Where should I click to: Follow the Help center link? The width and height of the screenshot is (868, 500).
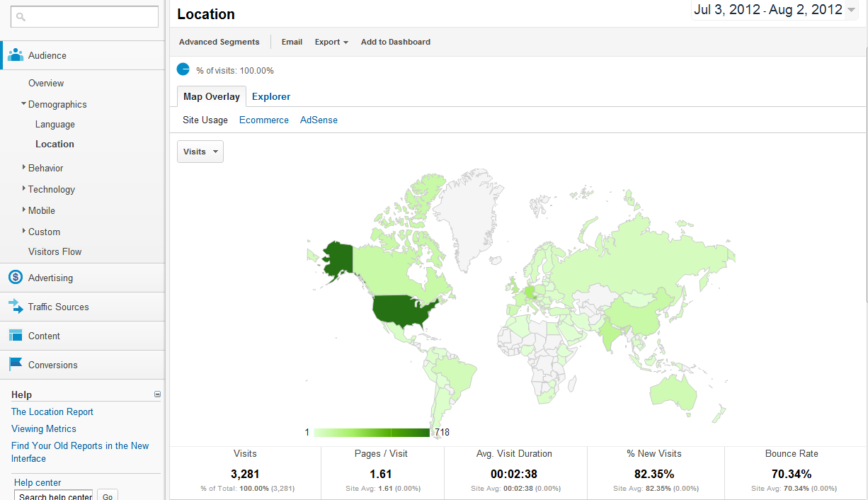point(38,483)
